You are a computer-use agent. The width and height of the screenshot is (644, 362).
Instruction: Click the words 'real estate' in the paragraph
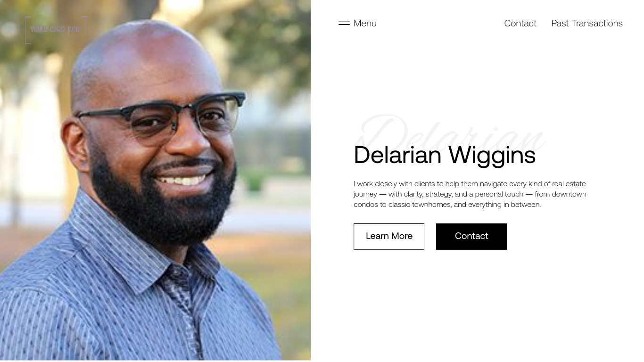click(569, 184)
